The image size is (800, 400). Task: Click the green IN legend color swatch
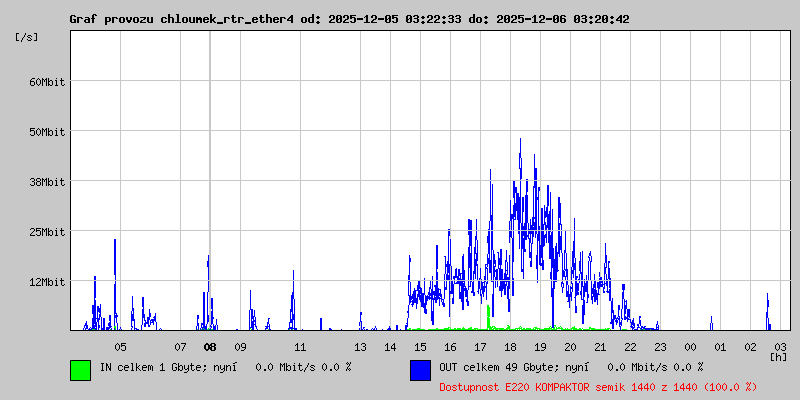point(80,369)
